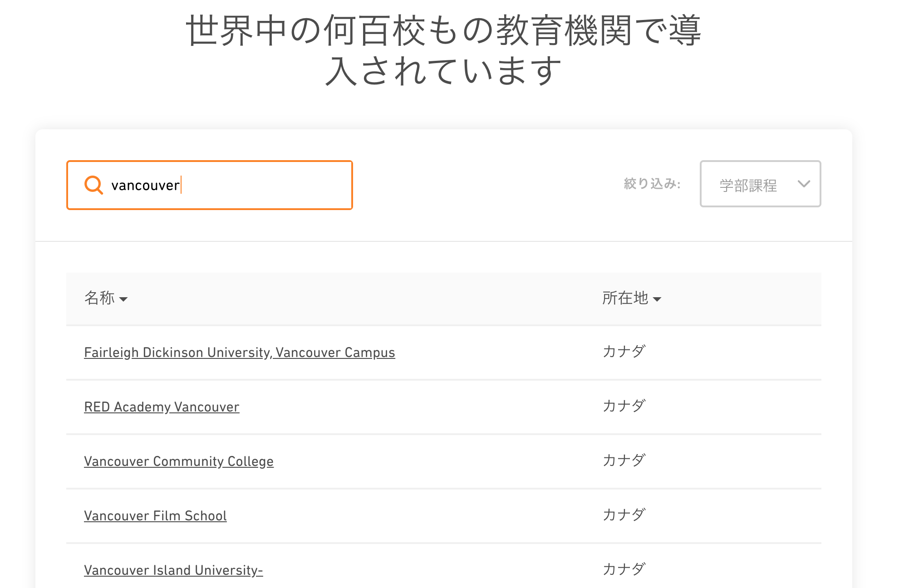Open RED Academy Vancouver page
The image size is (904, 588).
point(162,406)
